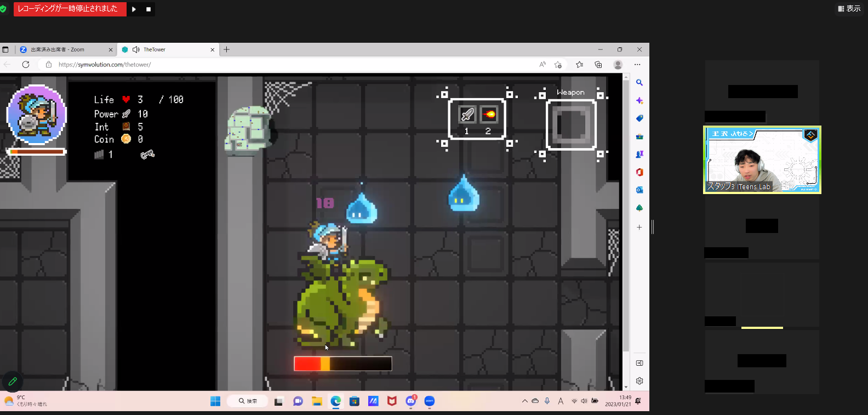Viewport: 868px width, 415px height.
Task: Open the sidebar tree icon
Action: point(639,208)
